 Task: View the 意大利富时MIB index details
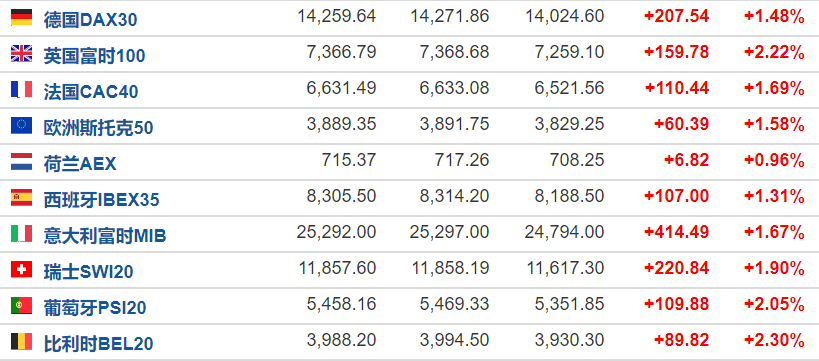pyautogui.click(x=105, y=236)
